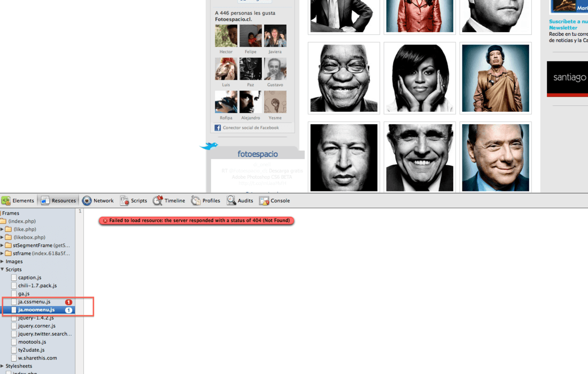Open the Audits panel icon

click(x=231, y=201)
